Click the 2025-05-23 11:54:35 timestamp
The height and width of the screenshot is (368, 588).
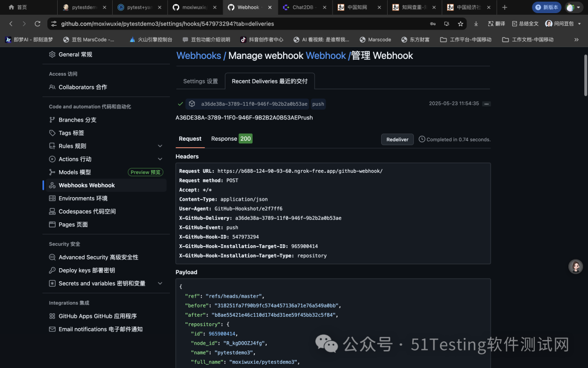[x=454, y=103]
